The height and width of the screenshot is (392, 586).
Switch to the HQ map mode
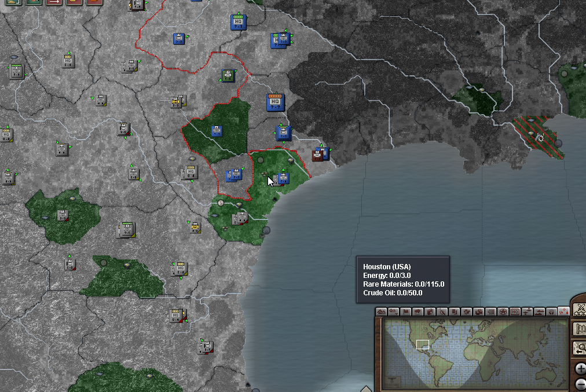515,312
